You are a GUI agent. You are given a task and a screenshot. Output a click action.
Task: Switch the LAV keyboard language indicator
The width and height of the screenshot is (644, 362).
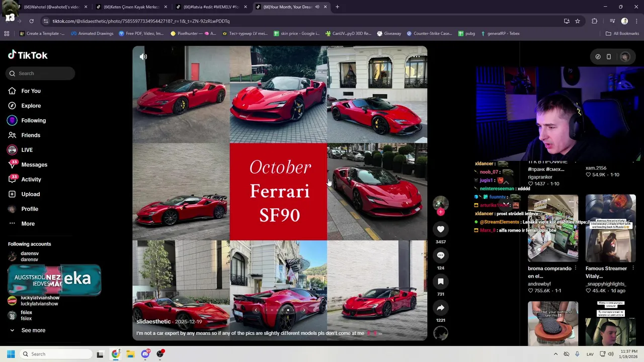(590, 354)
